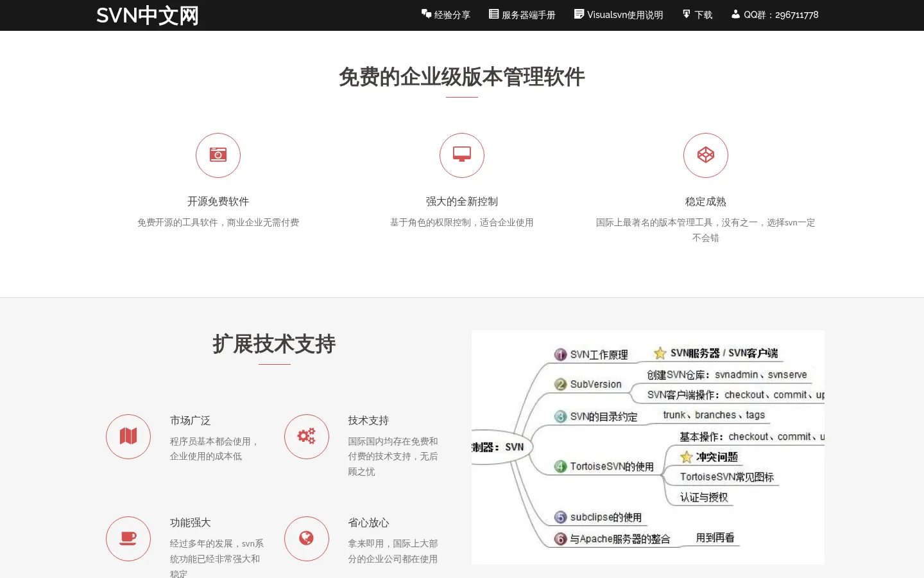Click the document icon before Visualsvn使用说明
924x578 pixels.
(x=579, y=14)
